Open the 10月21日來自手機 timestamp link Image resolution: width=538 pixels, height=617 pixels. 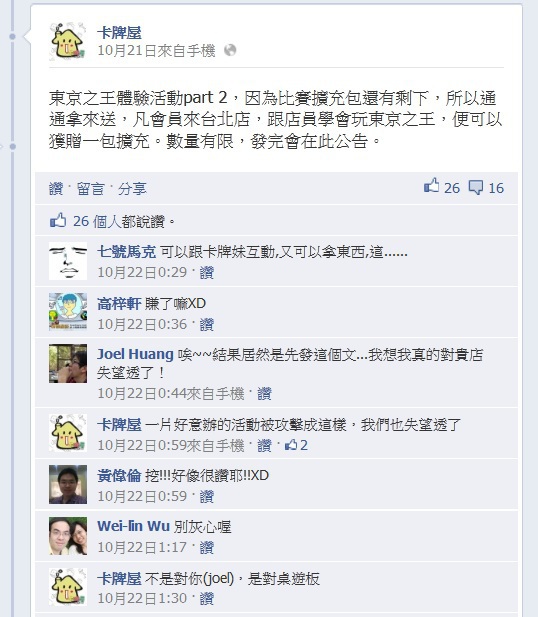[x=156, y=50]
